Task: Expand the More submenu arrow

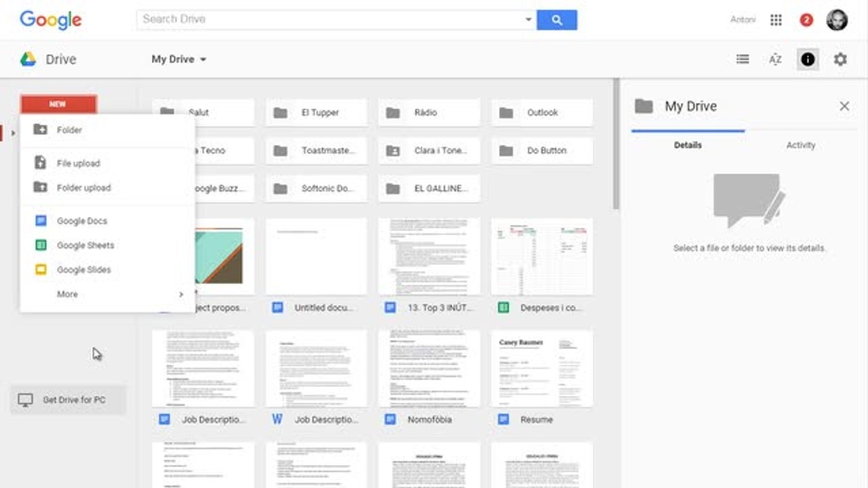Action: click(x=181, y=294)
